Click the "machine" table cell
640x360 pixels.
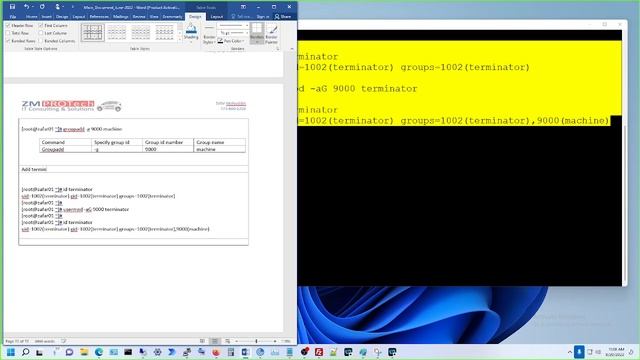coord(220,149)
